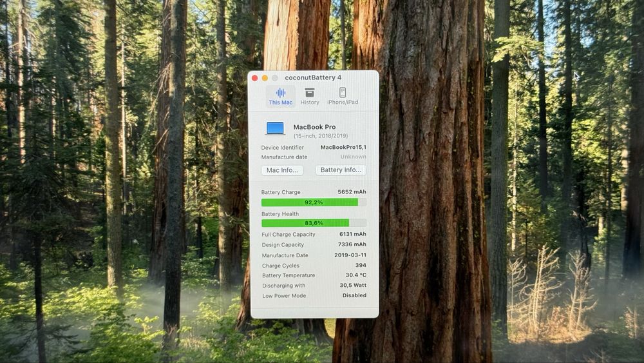
Task: Click the MacBook Pro model name
Action: coord(314,127)
